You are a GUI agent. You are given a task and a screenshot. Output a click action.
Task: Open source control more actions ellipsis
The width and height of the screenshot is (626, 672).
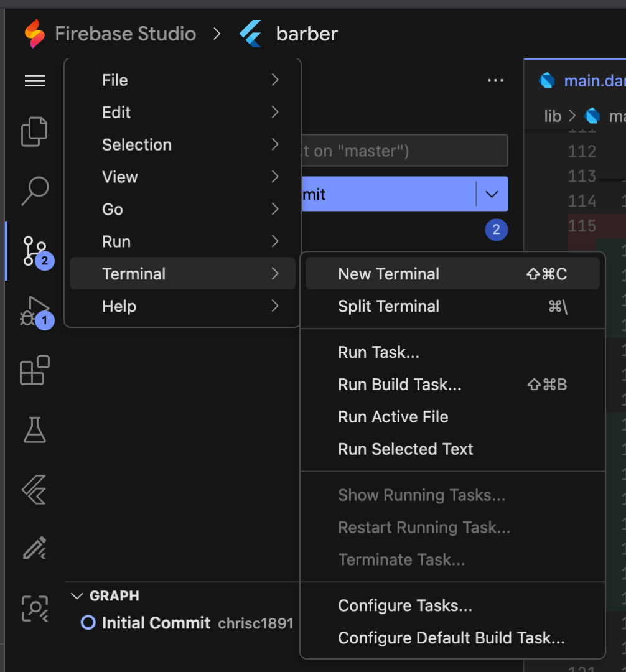495,81
